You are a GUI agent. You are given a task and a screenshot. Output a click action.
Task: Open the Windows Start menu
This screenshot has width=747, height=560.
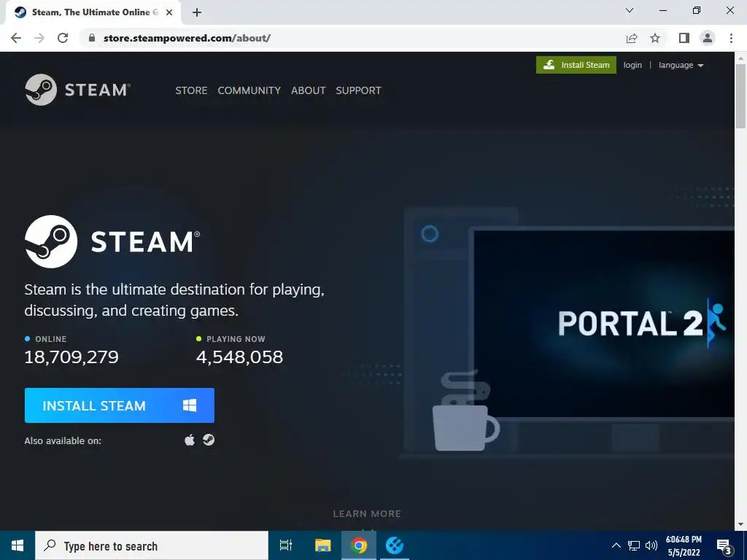(x=18, y=545)
